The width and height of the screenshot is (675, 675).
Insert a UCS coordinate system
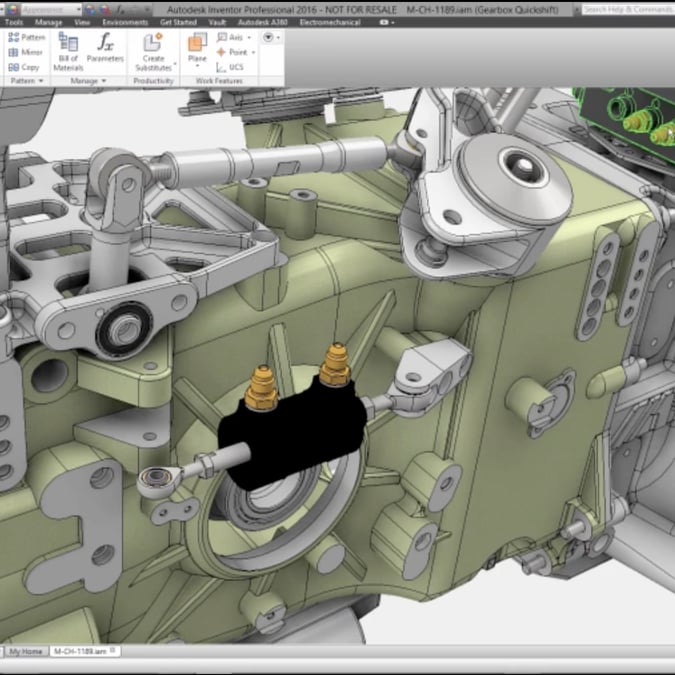coord(230,67)
